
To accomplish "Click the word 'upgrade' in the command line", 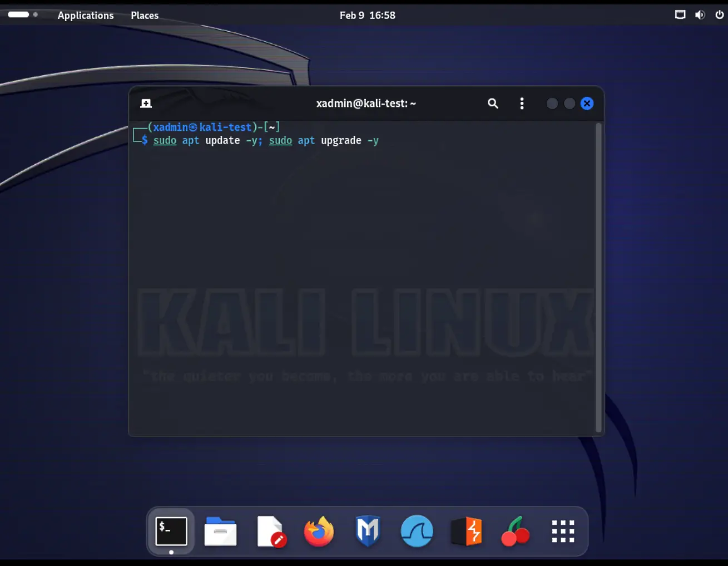I will tap(341, 141).
